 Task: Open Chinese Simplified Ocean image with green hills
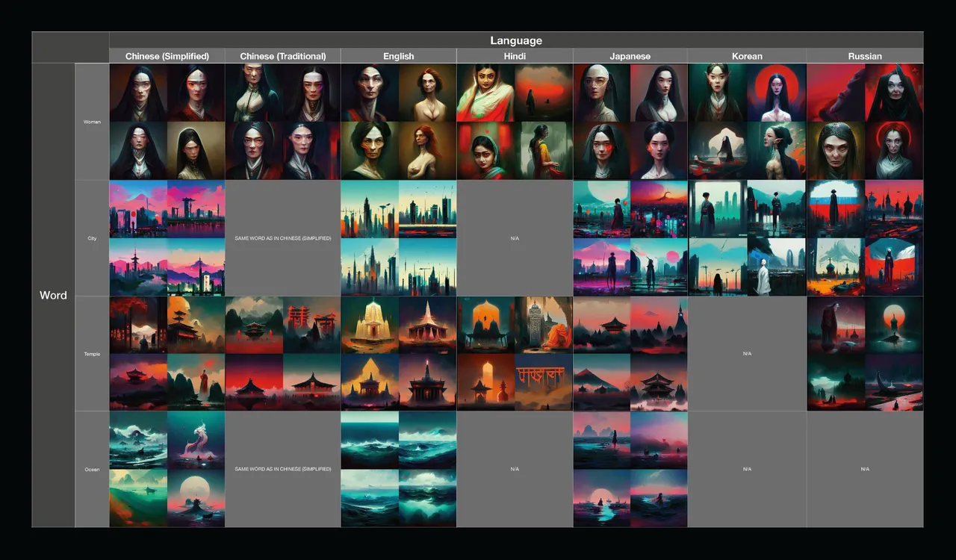tap(138, 498)
